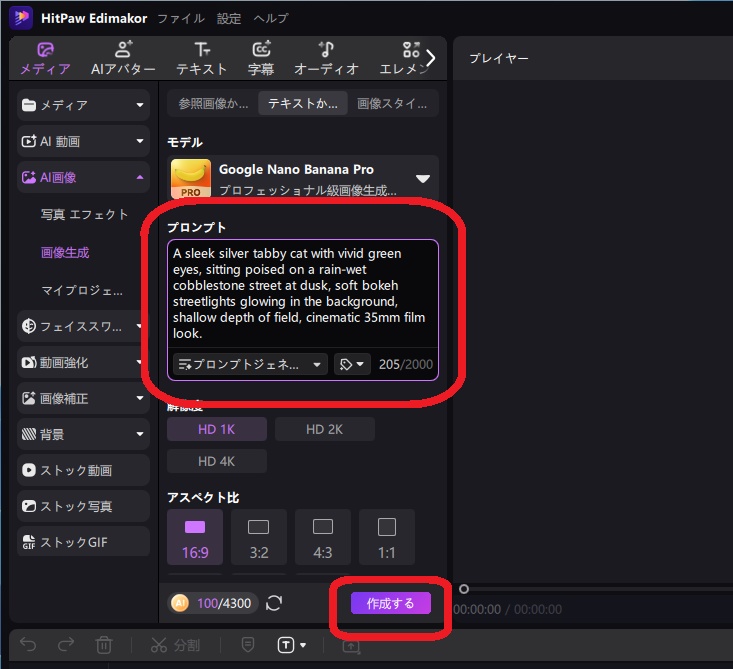Click the Undo arrow in timeline toolbar
This screenshot has height=669, width=733.
(x=28, y=645)
